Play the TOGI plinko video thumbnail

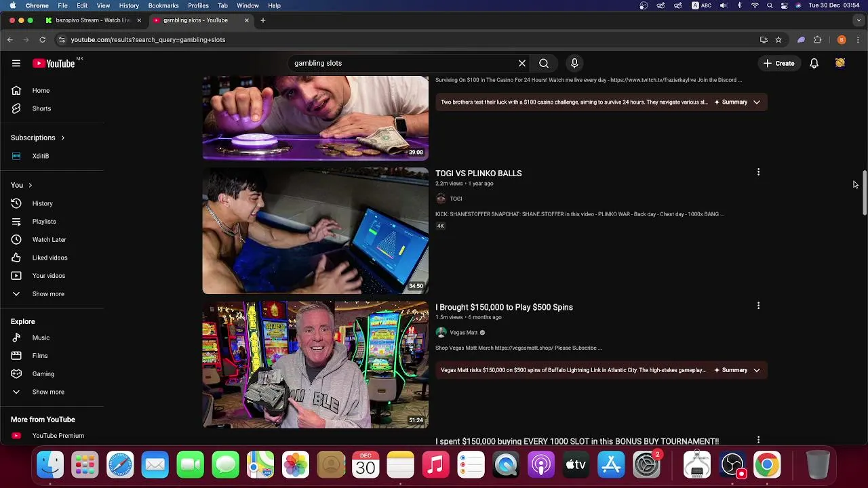315,230
